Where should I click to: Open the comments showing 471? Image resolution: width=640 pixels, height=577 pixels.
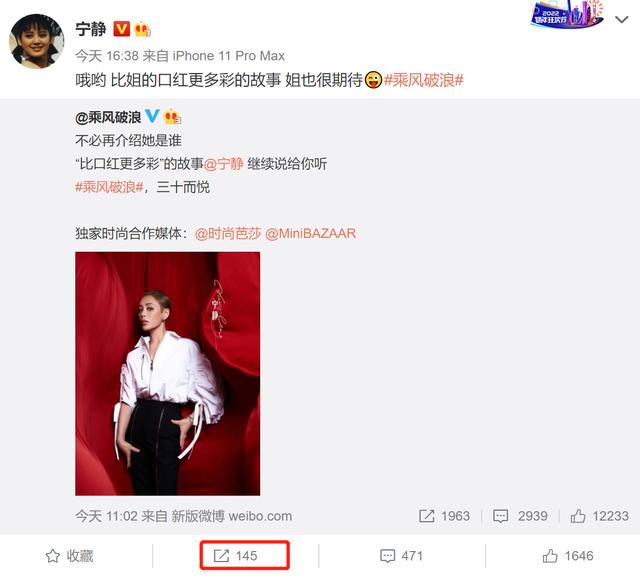[x=401, y=556]
